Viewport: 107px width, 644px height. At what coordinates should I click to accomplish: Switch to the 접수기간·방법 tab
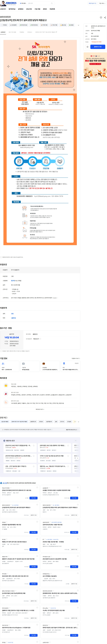[12, 32]
